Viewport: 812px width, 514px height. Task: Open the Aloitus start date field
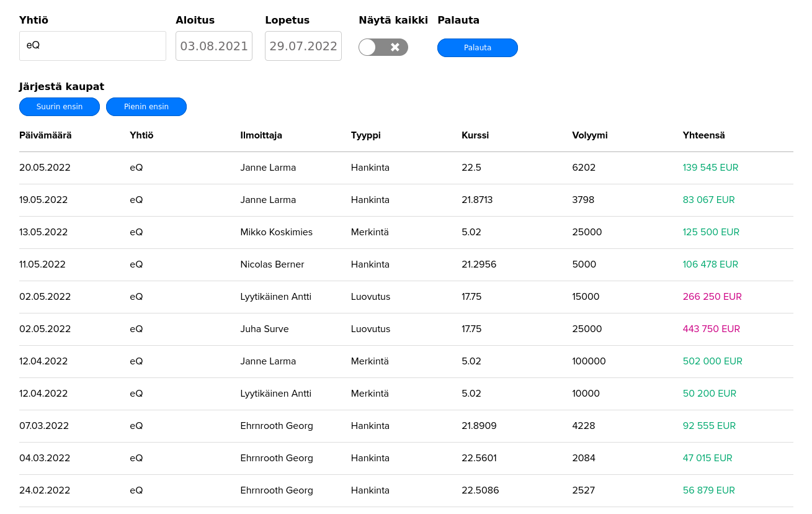(214, 46)
